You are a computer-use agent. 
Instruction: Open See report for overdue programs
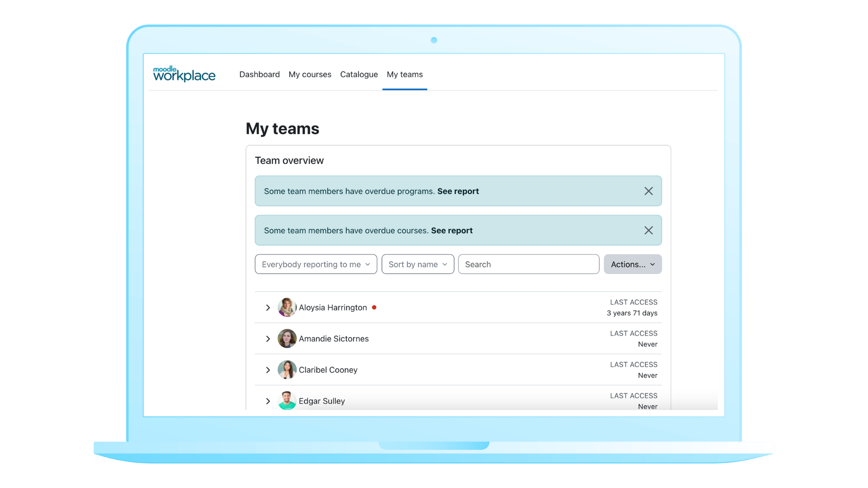point(458,191)
